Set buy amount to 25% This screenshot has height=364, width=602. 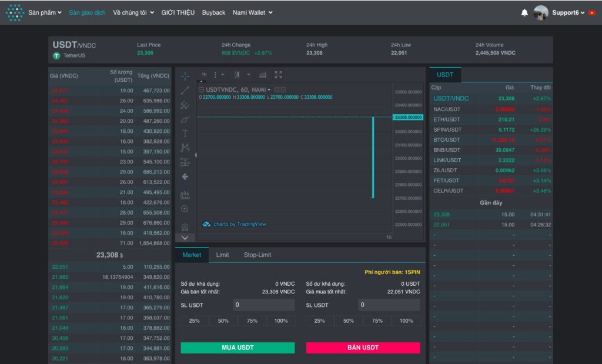(194, 321)
